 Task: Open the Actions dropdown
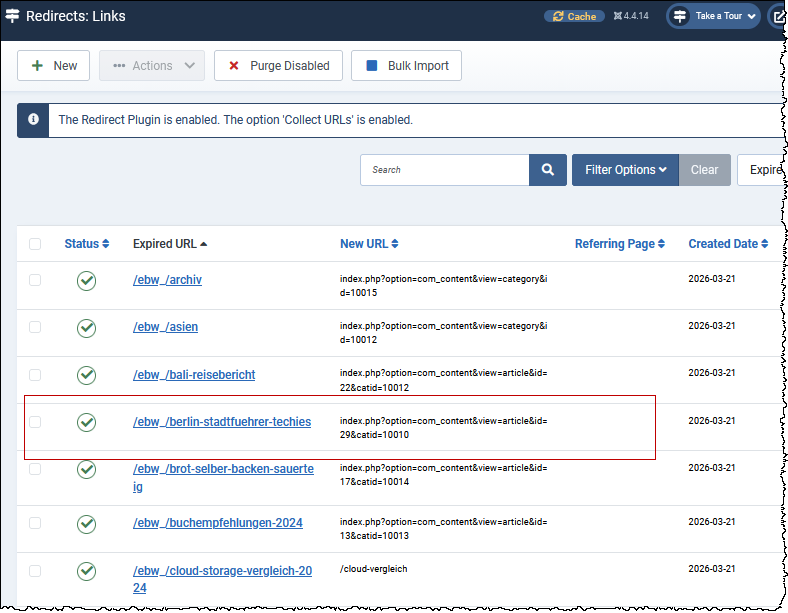tap(152, 66)
